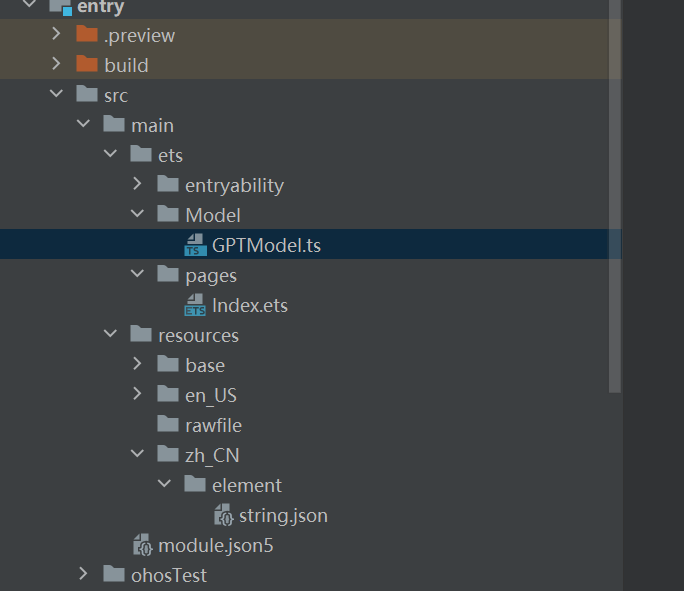Select the resources folder label

coord(198,336)
